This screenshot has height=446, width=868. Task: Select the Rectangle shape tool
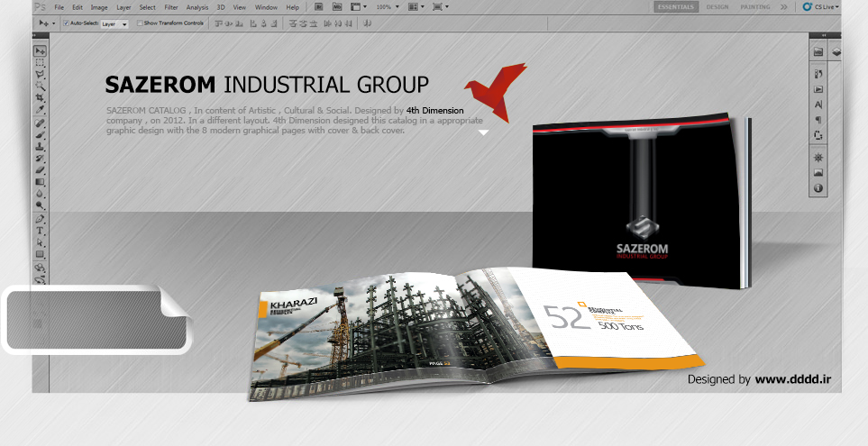coord(40,254)
